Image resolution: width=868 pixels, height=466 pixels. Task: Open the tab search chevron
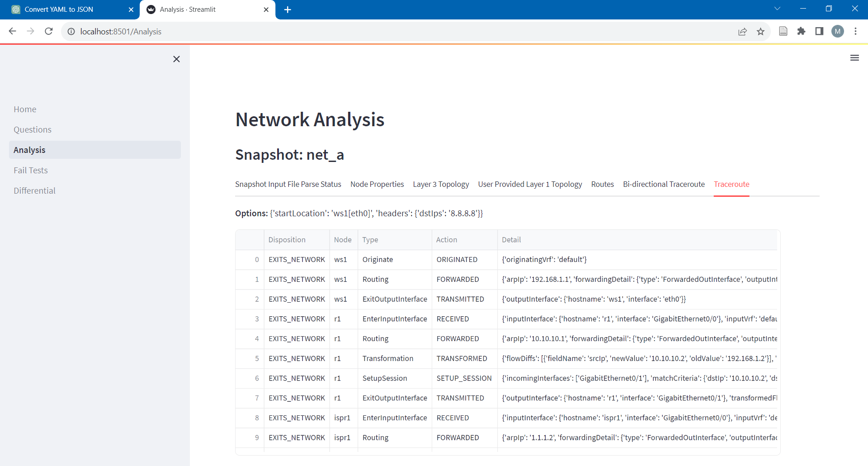pos(778,9)
